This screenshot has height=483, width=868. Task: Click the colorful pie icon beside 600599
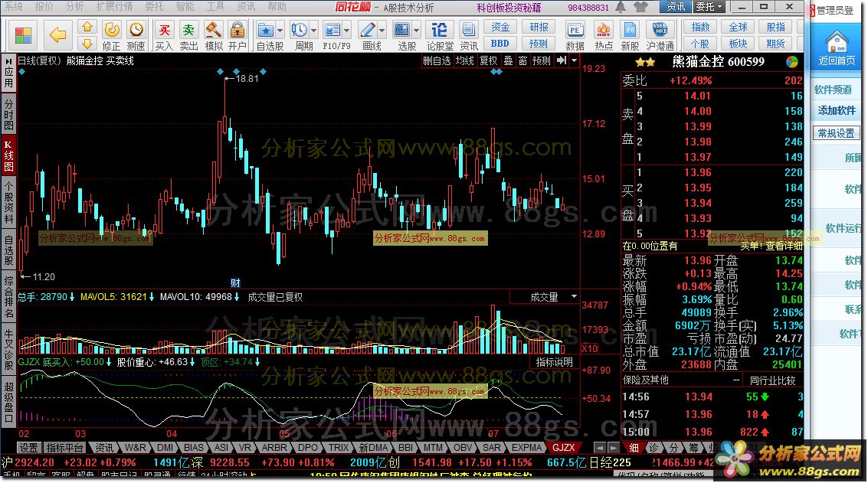click(x=791, y=62)
